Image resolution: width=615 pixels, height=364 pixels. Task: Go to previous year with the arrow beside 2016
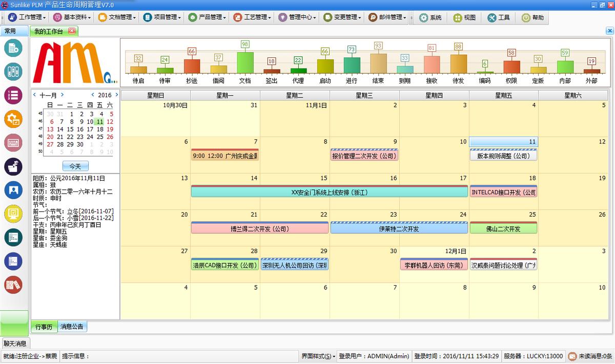tap(93, 95)
